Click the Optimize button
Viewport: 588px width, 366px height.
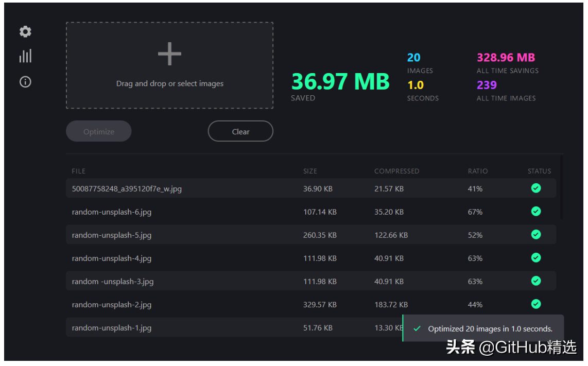click(98, 131)
